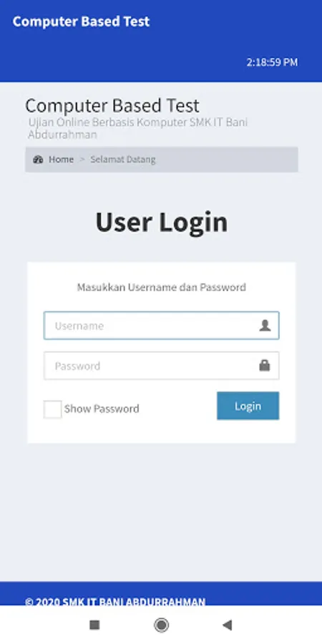Click the Ujian Online Berbasis Komputer subtitle
This screenshot has height=644, width=322.
pyautogui.click(x=138, y=128)
